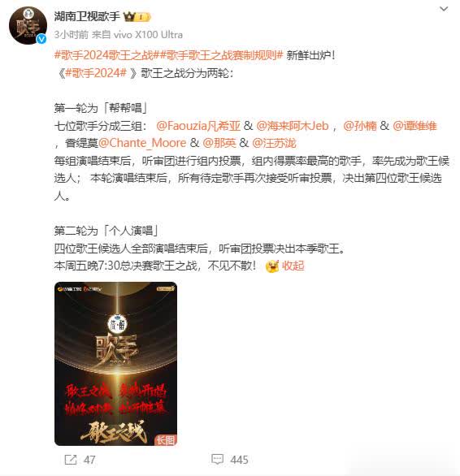Collapse the post text with 收起
The image size is (460, 476).
tap(293, 266)
